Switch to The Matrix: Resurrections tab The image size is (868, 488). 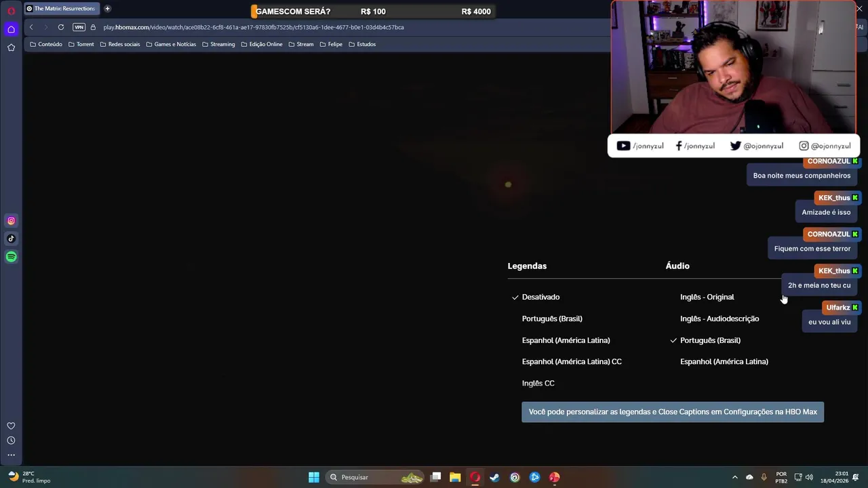(62, 9)
